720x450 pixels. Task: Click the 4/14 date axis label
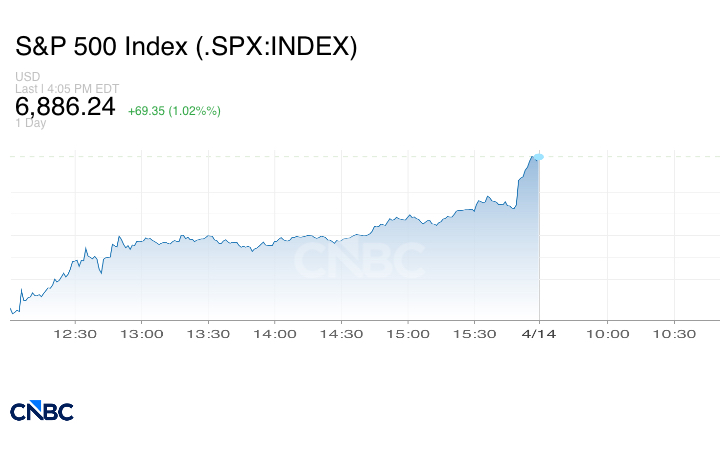[540, 334]
